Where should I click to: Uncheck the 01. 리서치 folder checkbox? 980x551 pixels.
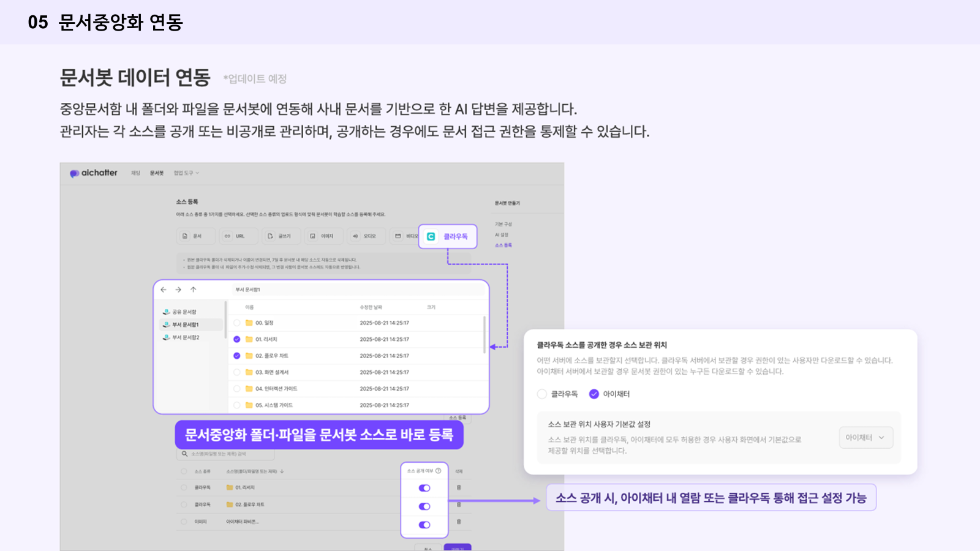[237, 339]
